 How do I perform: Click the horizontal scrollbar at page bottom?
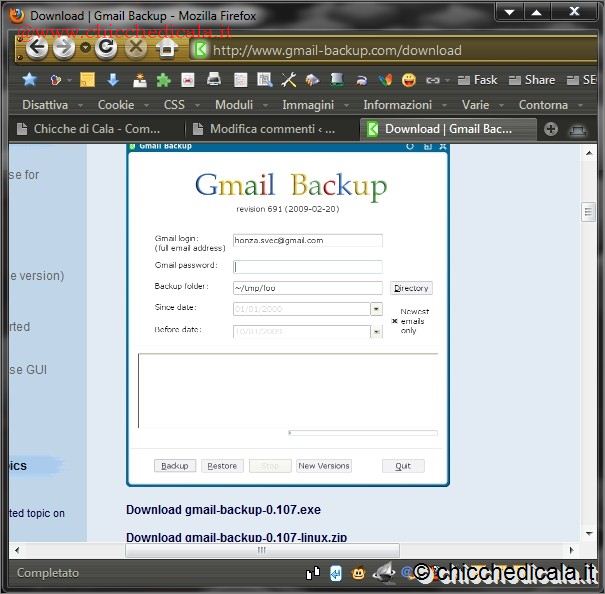coord(262,550)
